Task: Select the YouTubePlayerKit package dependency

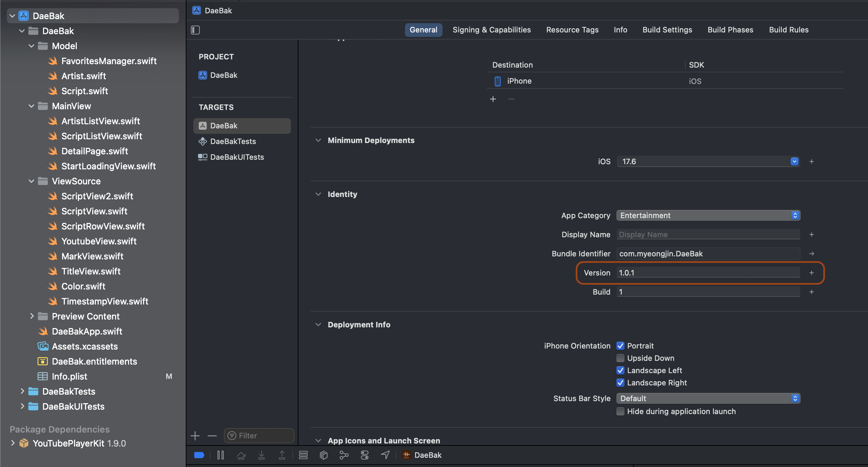Action: pos(79,443)
